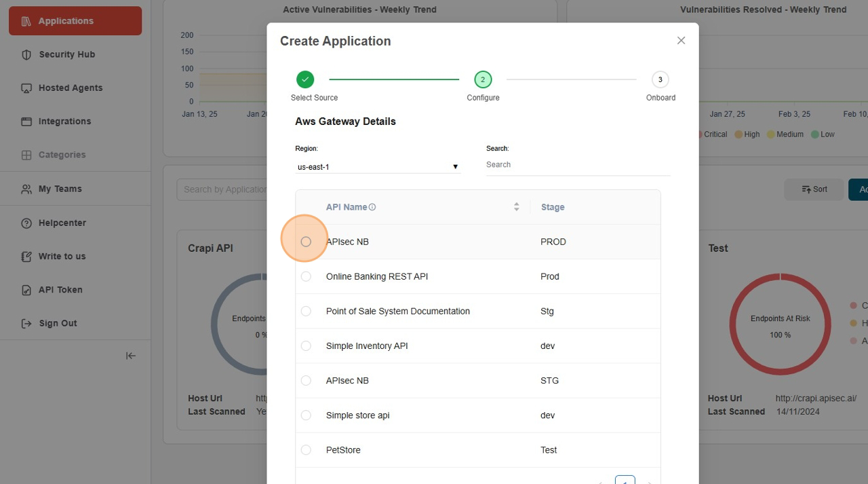868x484 pixels.
Task: Select the Online Banking REST API radio button
Action: (306, 276)
